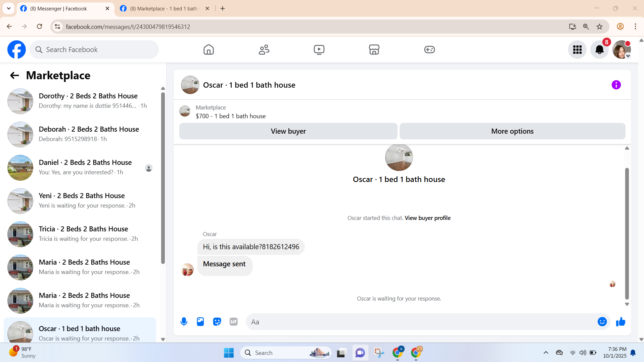Click the 'Hi, is this available?' message bubble
The width and height of the screenshot is (644, 362).
pos(251,247)
